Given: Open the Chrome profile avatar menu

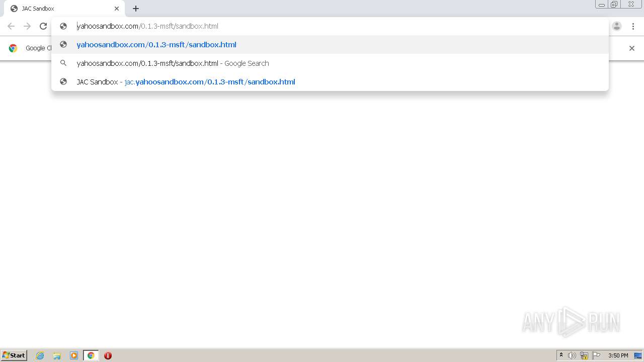Looking at the screenshot, I should (617, 26).
